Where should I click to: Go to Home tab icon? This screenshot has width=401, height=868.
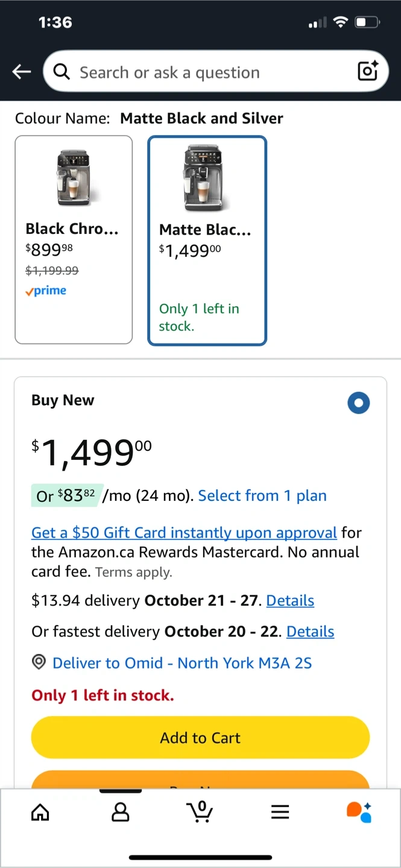pos(40,813)
